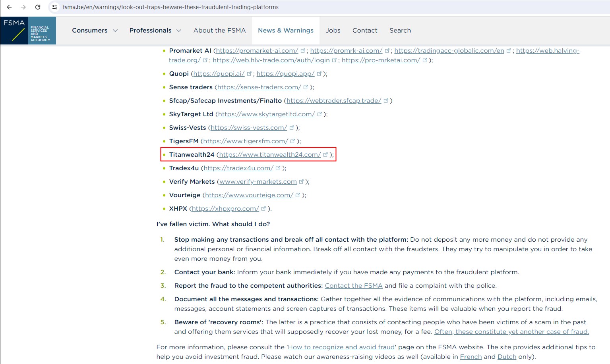This screenshot has height=364, width=610.
Task: Click the 'Contact your bank:' bold text
Action: pyautogui.click(x=205, y=272)
